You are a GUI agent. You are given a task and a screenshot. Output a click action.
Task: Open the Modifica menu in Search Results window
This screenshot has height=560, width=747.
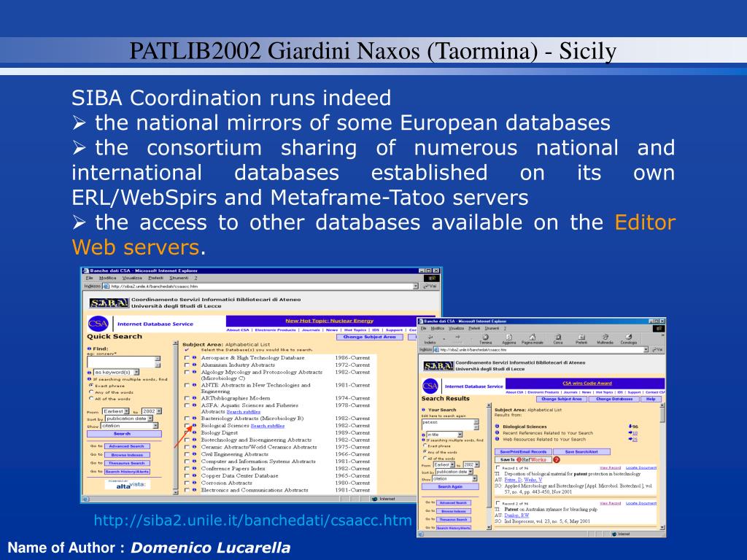(438, 328)
